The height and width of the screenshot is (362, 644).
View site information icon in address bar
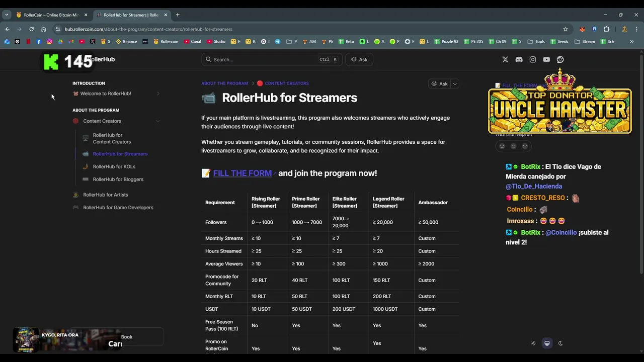coord(58,29)
